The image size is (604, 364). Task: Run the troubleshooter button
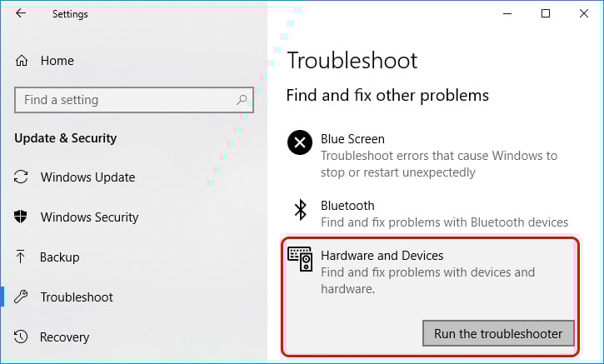pos(498,334)
